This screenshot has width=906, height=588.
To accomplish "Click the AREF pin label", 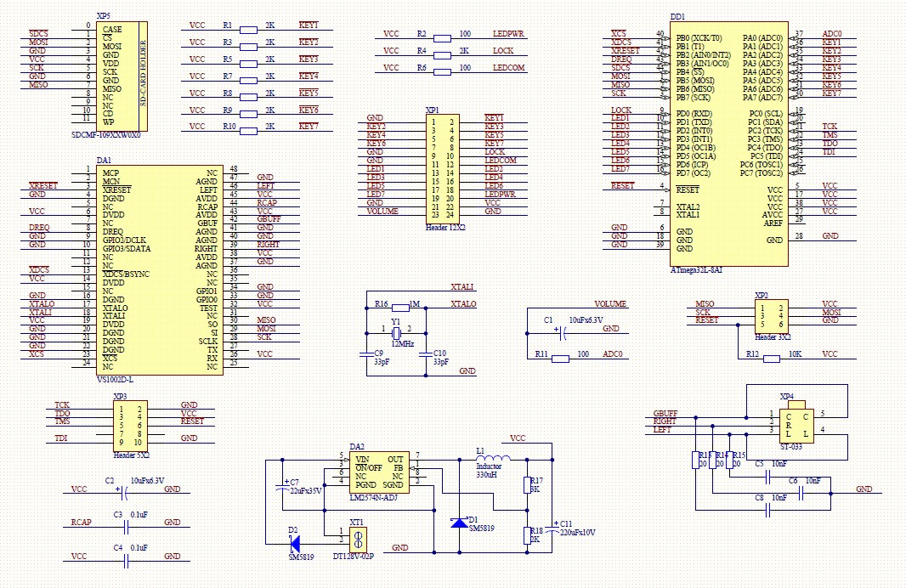I will [x=773, y=223].
